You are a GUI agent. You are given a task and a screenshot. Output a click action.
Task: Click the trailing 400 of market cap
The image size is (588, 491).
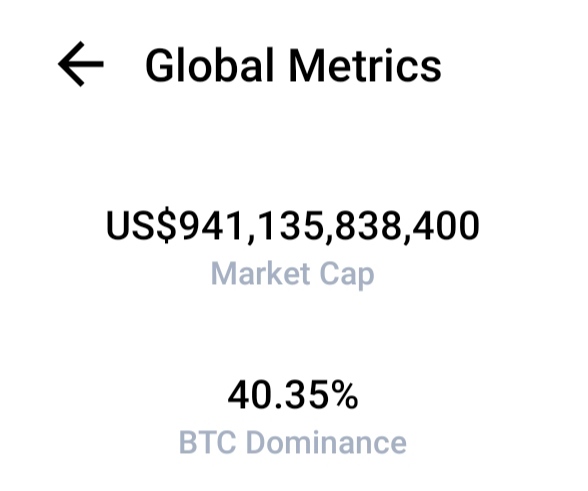(446, 225)
